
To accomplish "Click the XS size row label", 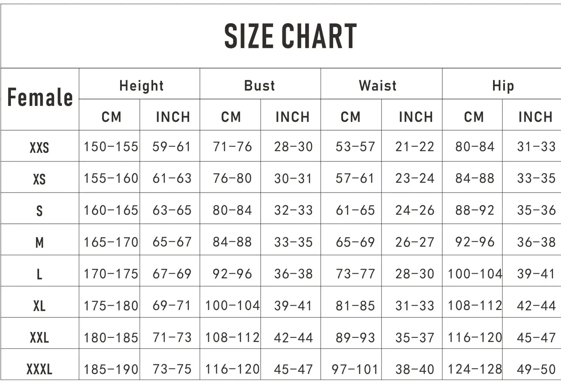I will 39,179.
